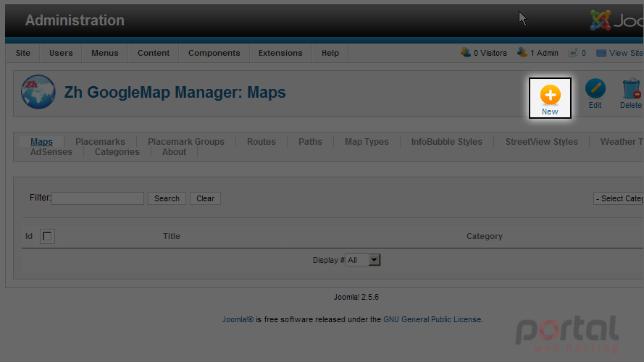Switch to the StreetView Styles tab

click(541, 142)
